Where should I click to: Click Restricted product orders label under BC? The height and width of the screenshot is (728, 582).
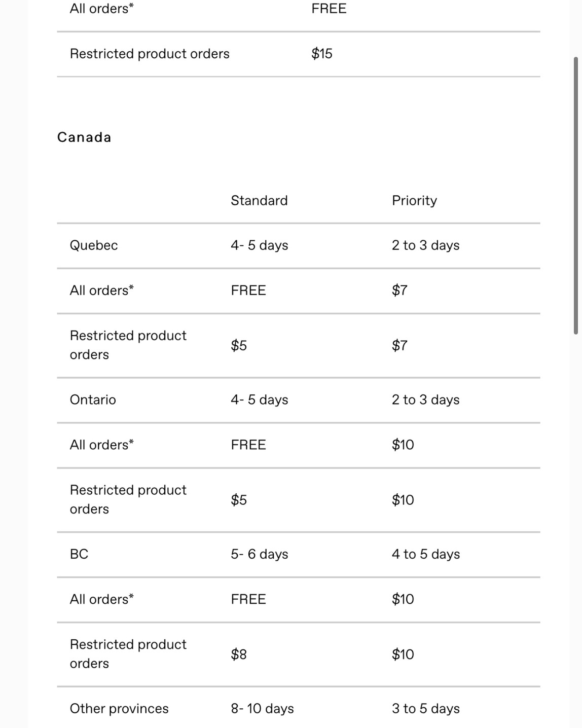(128, 654)
